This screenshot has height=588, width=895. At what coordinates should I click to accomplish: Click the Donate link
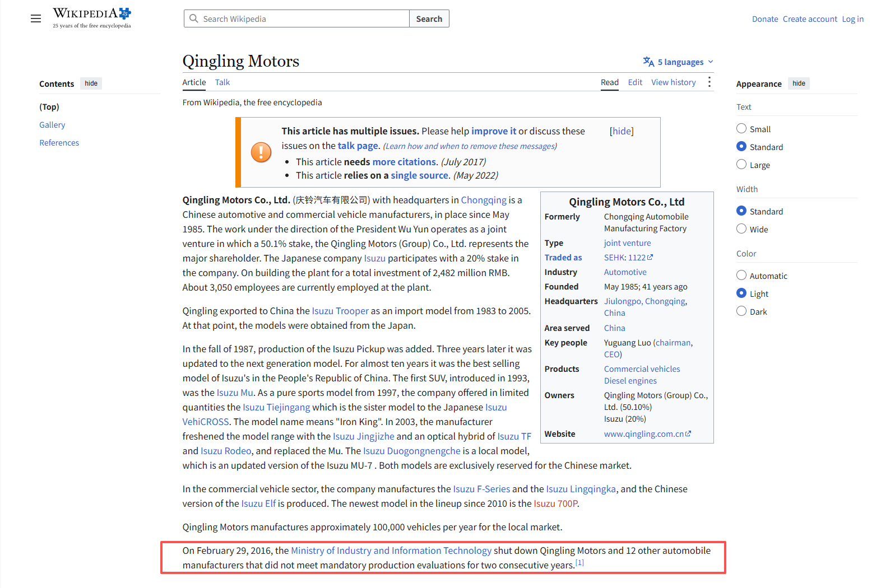[765, 19]
